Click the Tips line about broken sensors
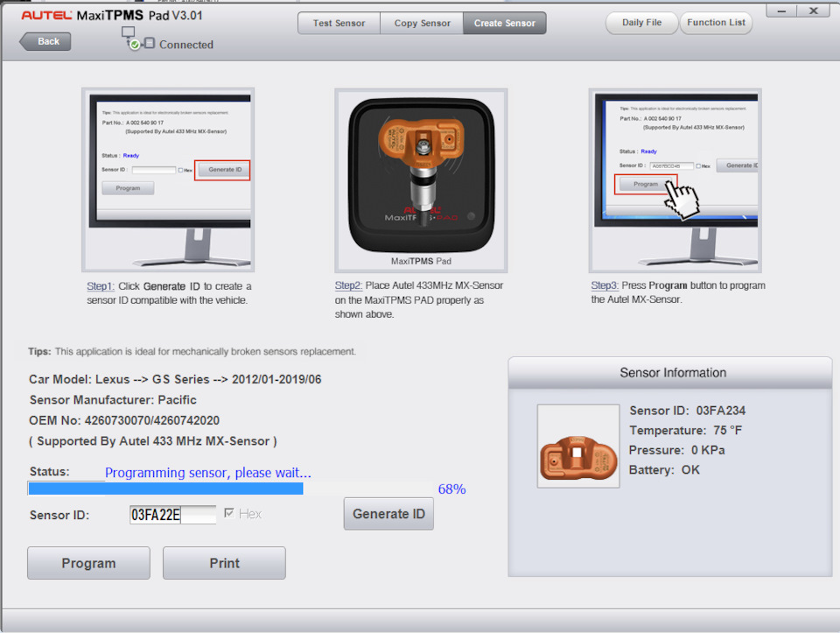 (192, 352)
